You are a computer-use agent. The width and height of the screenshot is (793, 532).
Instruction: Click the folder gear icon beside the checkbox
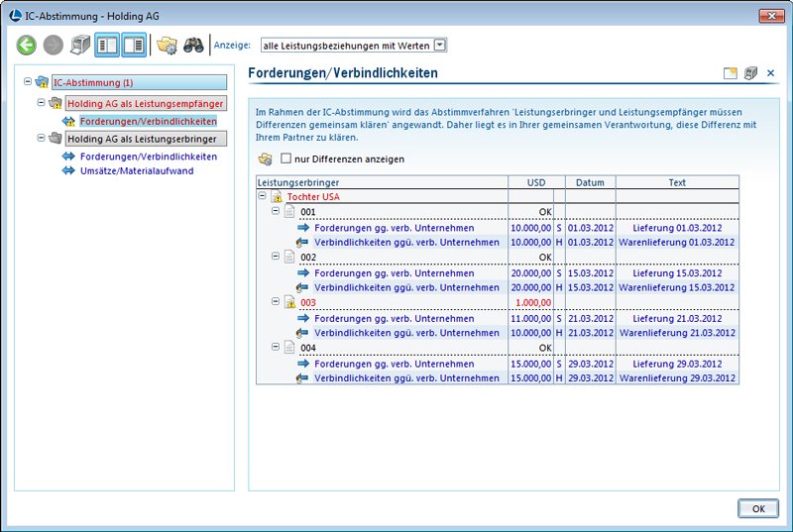click(x=265, y=159)
